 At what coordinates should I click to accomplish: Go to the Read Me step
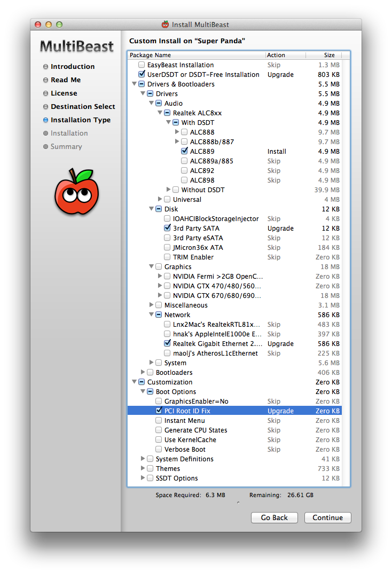66,80
